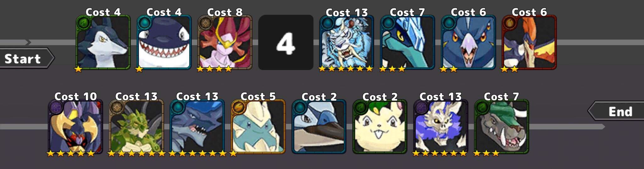This screenshot has width=644, height=169.
Task: Select the fire-maned Cost 6 monster card
Action: (x=529, y=42)
